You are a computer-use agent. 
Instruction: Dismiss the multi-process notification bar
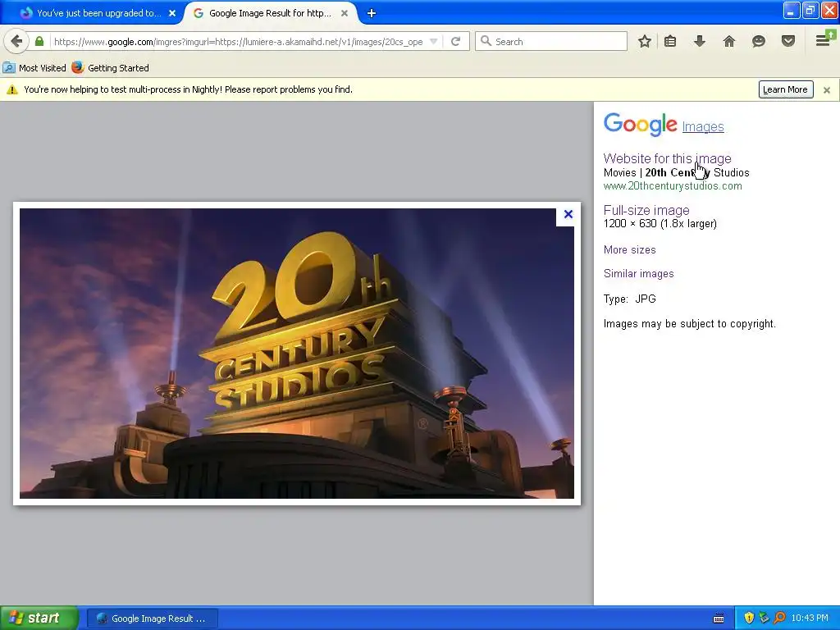tap(827, 90)
